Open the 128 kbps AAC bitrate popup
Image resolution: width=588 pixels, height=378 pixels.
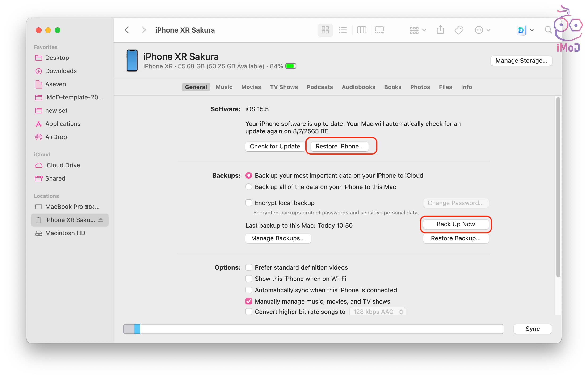pyautogui.click(x=378, y=312)
